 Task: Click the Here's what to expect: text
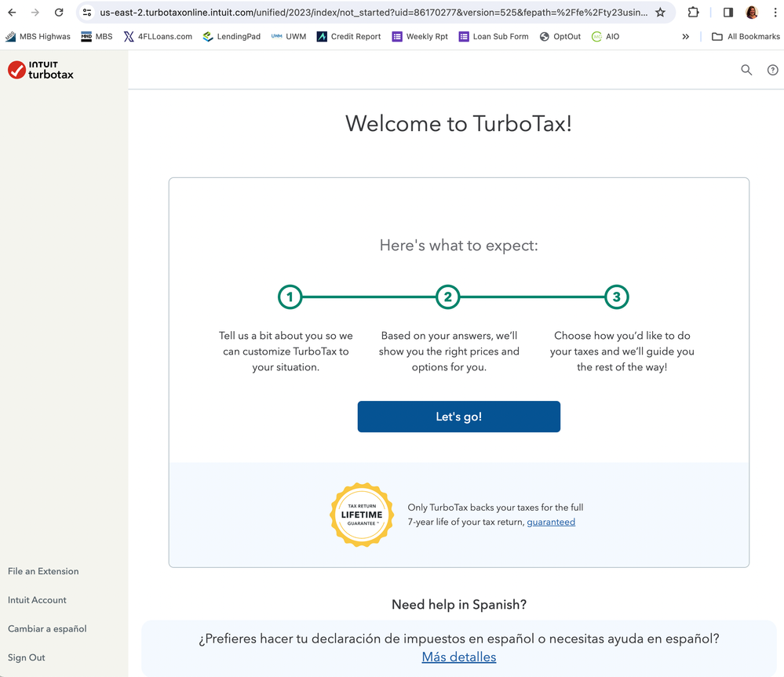pyautogui.click(x=458, y=246)
